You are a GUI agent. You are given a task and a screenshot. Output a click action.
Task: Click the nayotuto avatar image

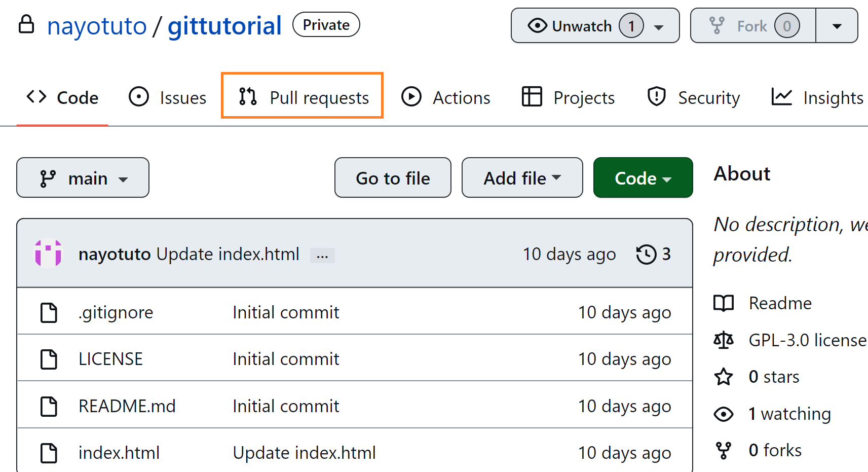(x=48, y=253)
